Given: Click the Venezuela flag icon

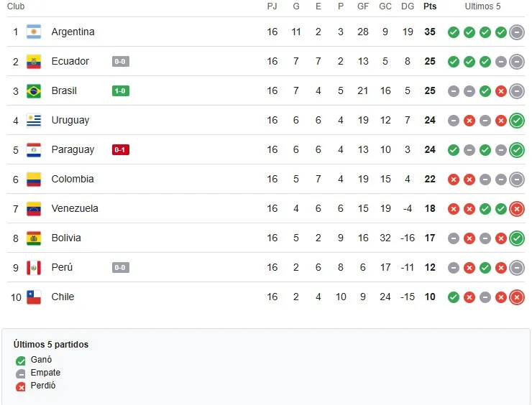Looking at the screenshot, I should pos(34,208).
